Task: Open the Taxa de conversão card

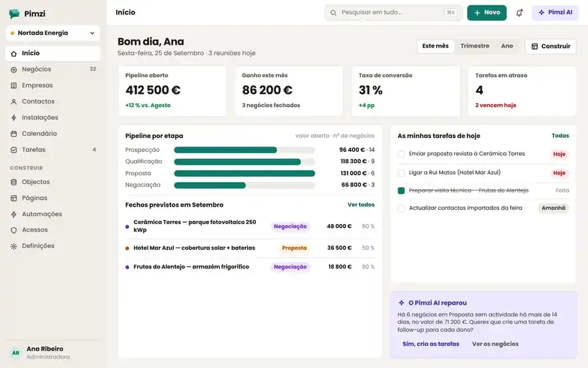Action: pos(406,91)
